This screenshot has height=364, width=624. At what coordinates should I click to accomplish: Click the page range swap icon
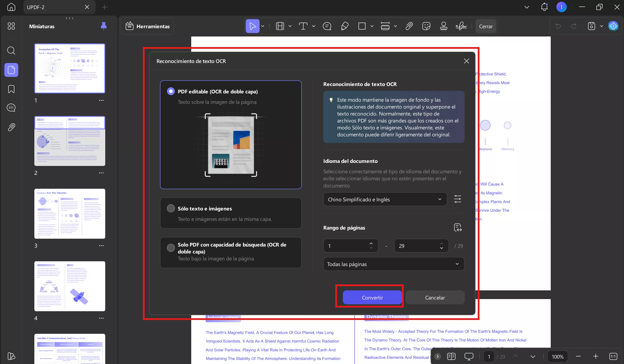458,228
